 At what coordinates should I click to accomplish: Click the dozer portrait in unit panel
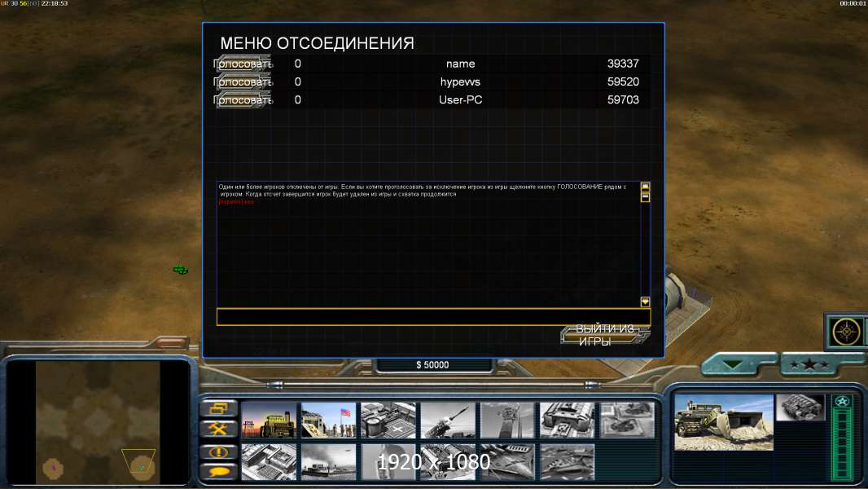tap(724, 422)
